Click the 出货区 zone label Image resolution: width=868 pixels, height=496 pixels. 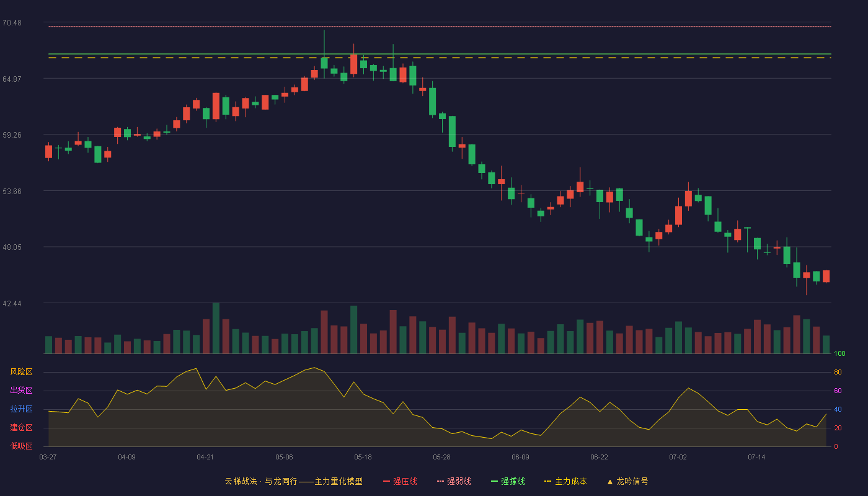coord(21,391)
